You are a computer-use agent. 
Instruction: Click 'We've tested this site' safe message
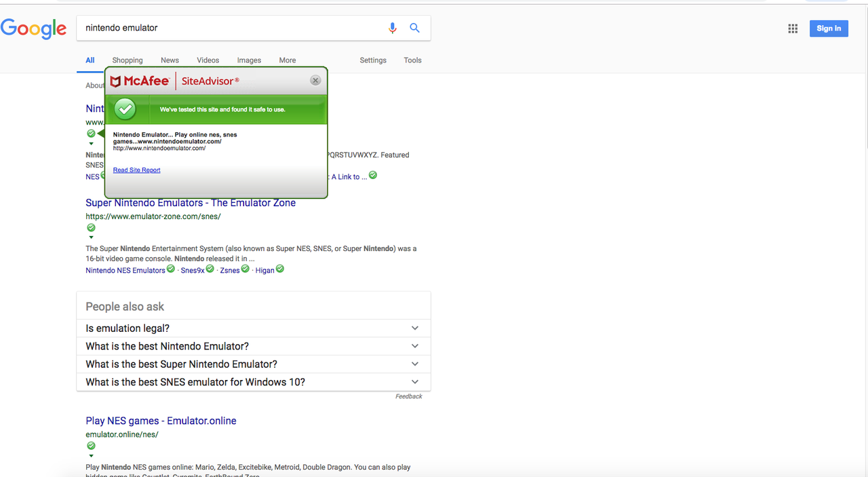coord(222,109)
